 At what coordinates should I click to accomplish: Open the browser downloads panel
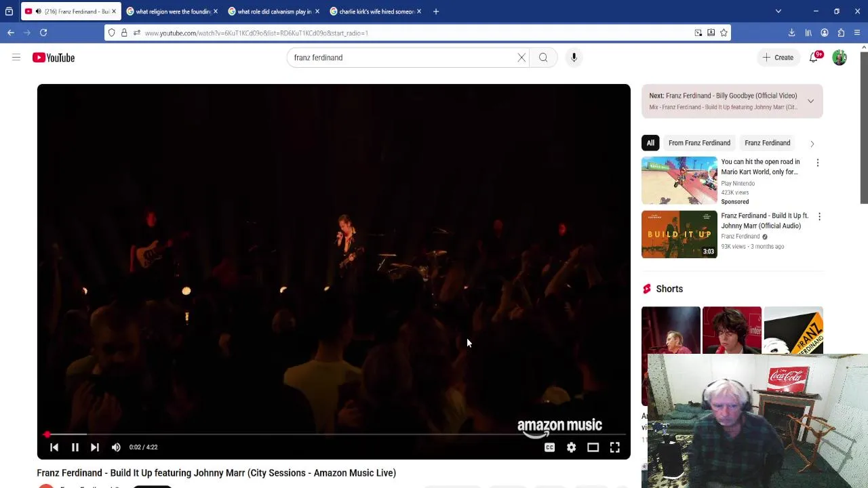(x=791, y=33)
